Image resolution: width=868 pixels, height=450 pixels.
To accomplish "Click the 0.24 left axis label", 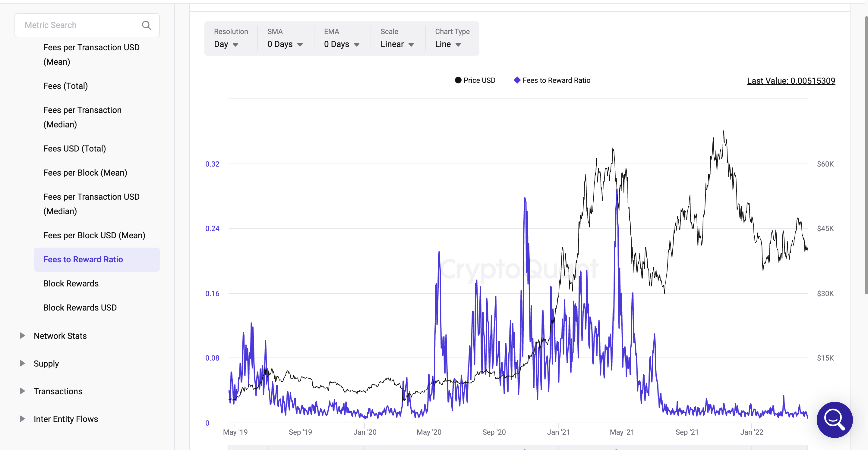I will point(212,228).
